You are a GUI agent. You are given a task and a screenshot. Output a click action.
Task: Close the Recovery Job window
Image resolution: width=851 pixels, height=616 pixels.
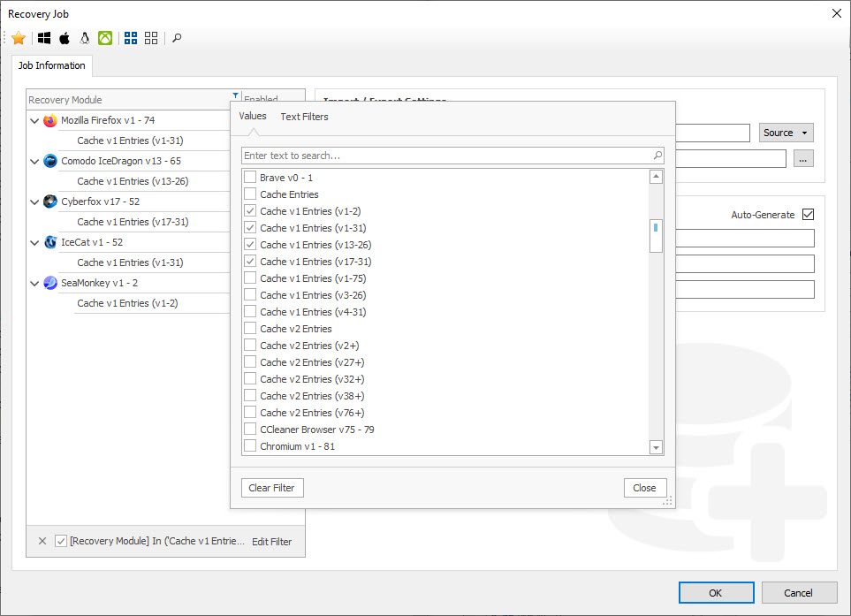tap(836, 13)
